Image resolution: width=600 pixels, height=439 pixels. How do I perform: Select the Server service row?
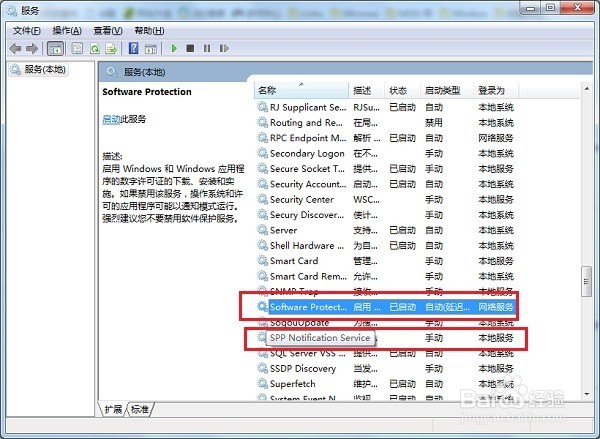(385, 230)
